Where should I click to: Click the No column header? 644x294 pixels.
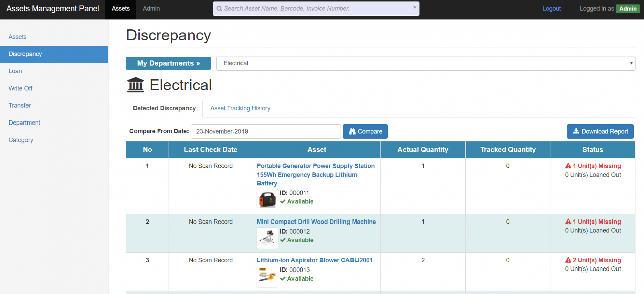pos(147,150)
